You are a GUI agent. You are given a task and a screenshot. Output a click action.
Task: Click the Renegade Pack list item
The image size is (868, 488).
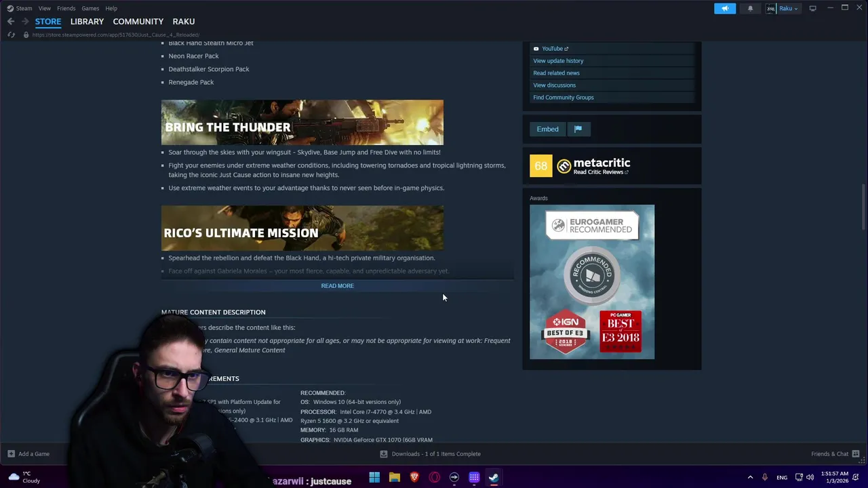191,83
